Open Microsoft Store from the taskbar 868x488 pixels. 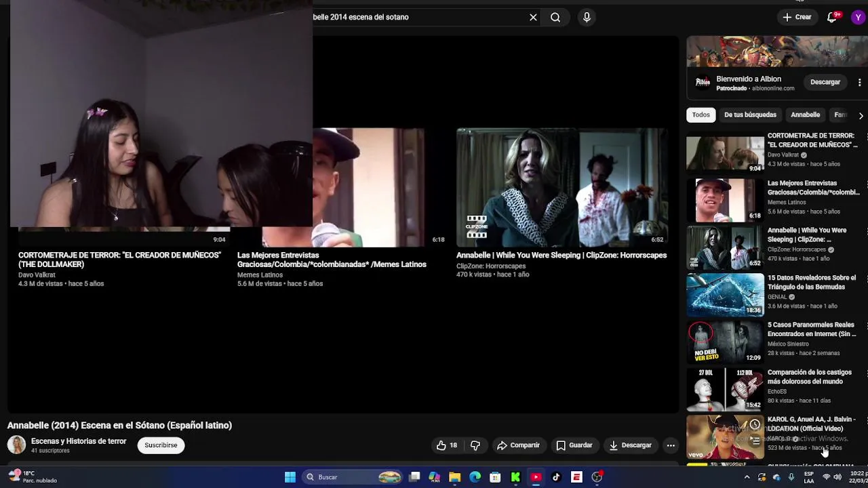496,477
